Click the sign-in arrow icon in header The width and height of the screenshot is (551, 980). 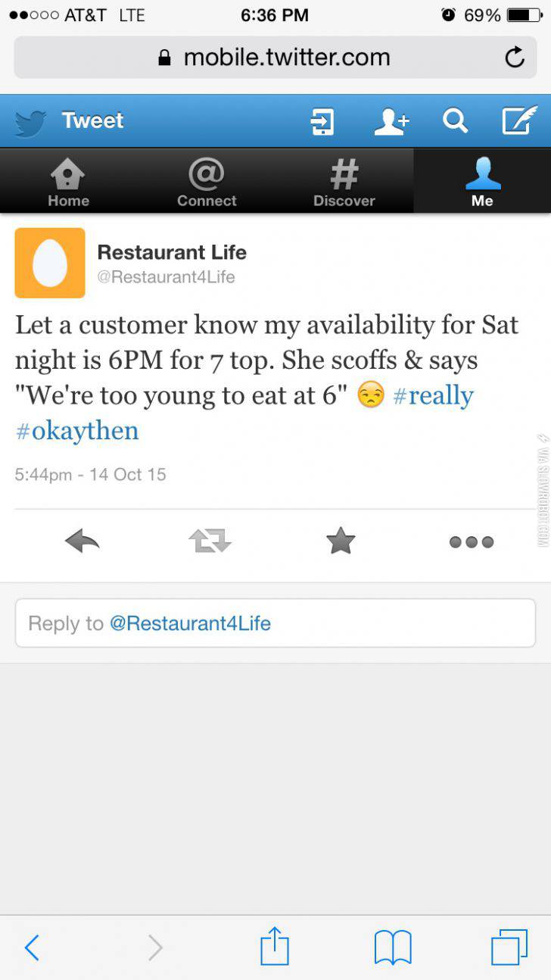pyautogui.click(x=322, y=121)
